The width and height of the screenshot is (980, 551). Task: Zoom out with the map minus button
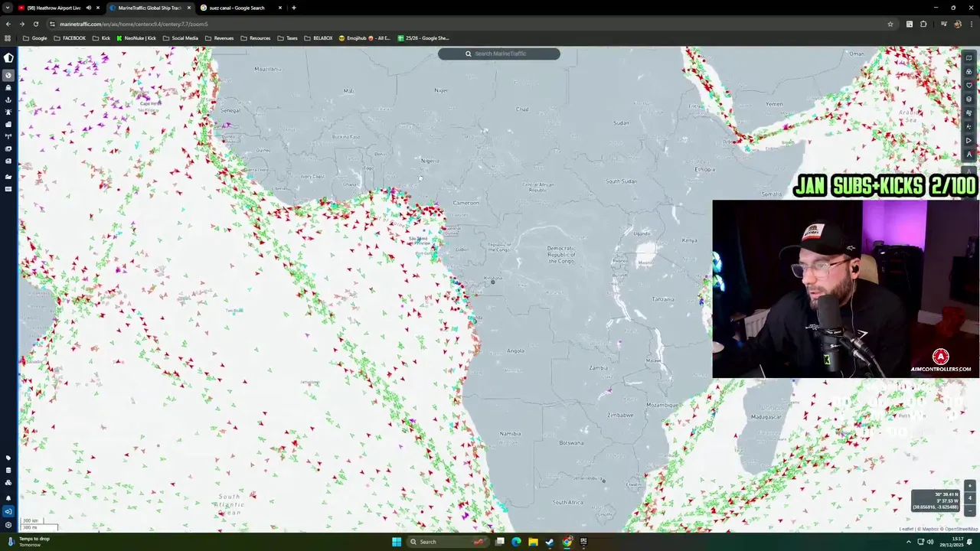(970, 510)
